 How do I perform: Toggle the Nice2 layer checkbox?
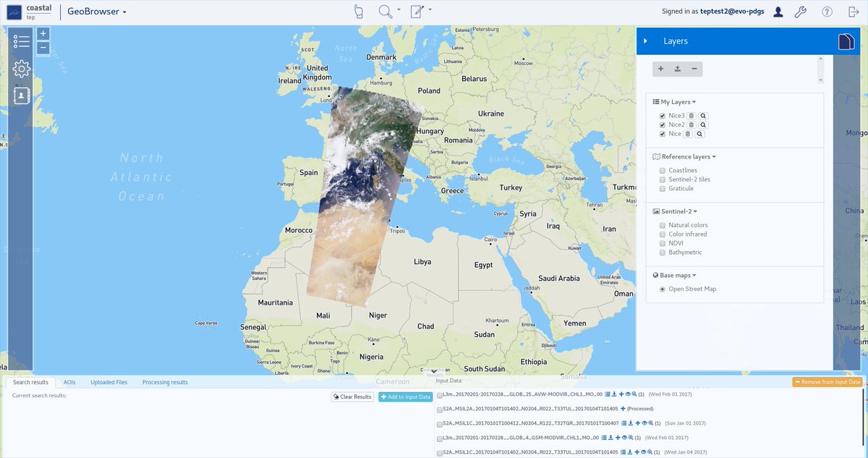click(x=663, y=125)
